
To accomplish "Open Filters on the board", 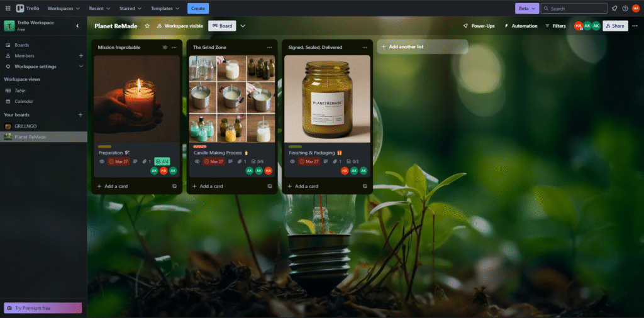I will coord(555,26).
